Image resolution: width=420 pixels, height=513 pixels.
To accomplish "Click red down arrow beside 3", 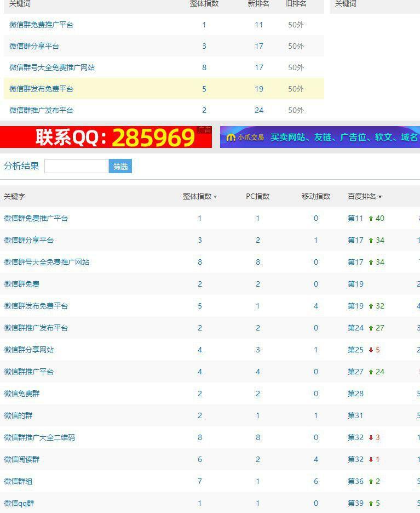I will [371, 438].
